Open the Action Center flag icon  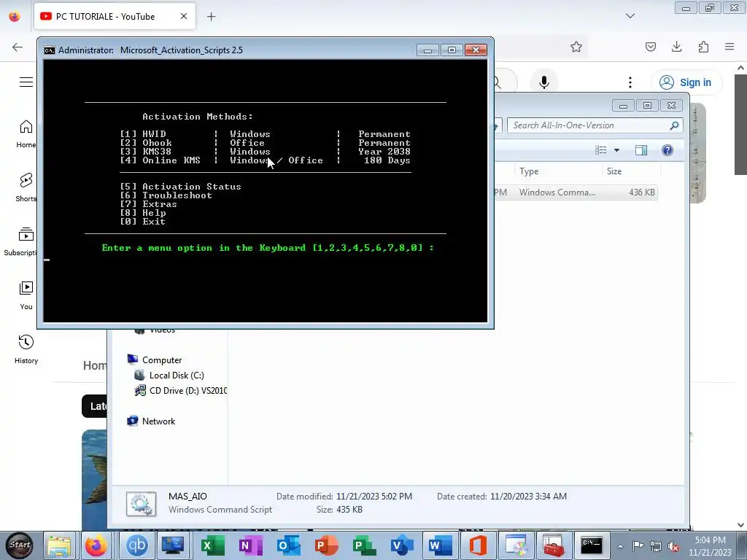(x=638, y=546)
